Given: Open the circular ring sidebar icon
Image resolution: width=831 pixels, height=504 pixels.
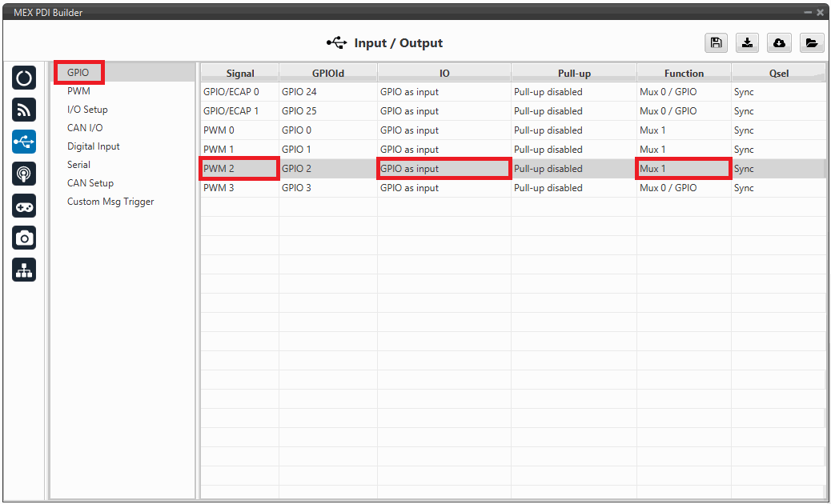Looking at the screenshot, I should pyautogui.click(x=24, y=78).
